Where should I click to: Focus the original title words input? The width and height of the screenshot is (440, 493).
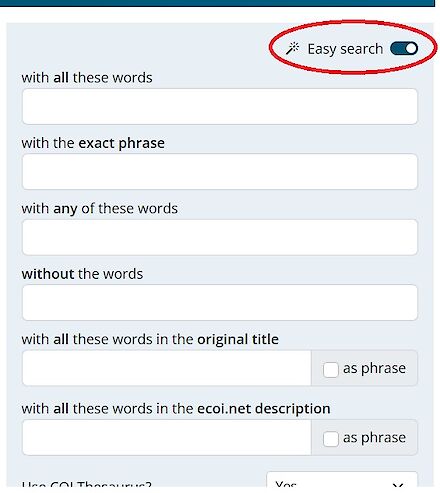[x=167, y=368]
